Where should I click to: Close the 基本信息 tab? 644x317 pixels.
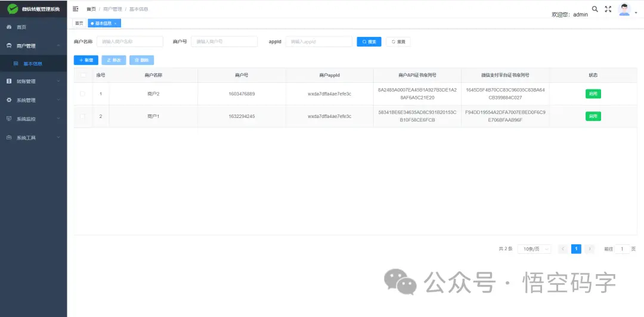[x=116, y=24]
